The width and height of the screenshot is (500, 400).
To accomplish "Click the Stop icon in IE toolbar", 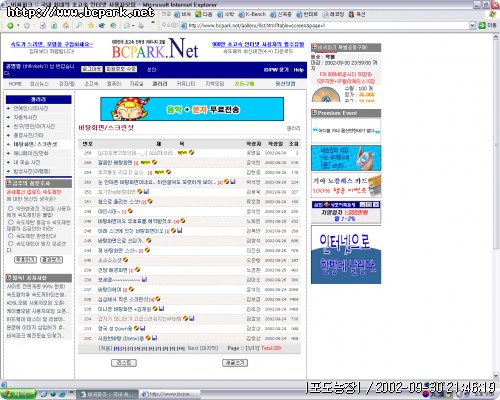I will point(43,25).
